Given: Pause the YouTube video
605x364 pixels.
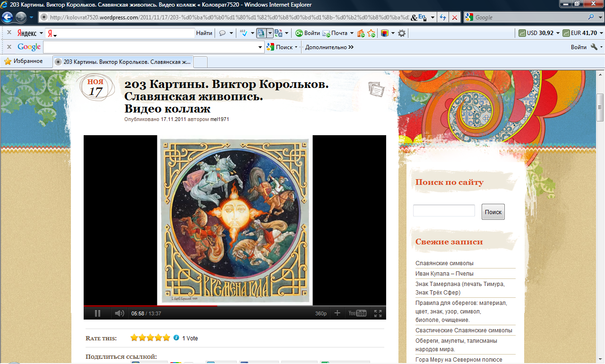Looking at the screenshot, I should coord(98,313).
